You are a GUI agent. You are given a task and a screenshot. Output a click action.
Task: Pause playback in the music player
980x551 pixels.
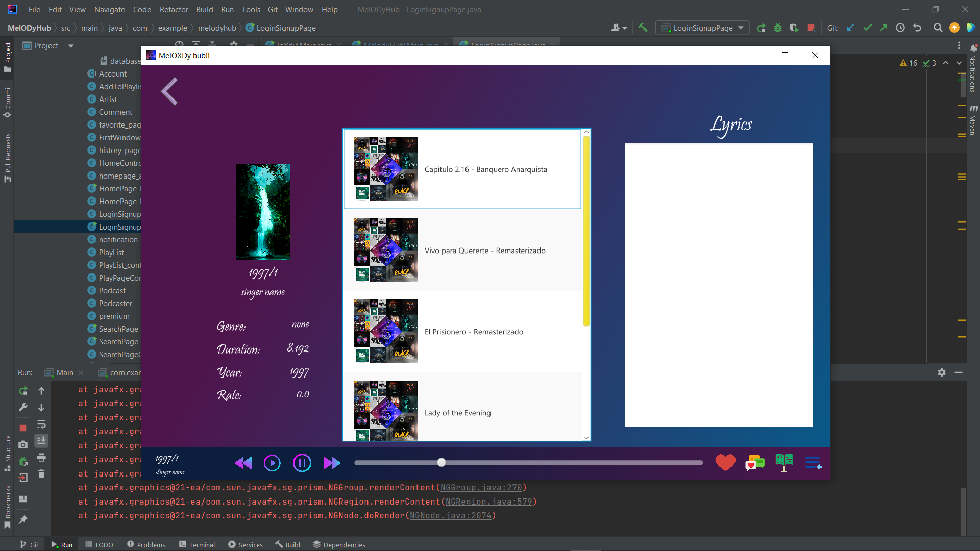[x=302, y=463]
